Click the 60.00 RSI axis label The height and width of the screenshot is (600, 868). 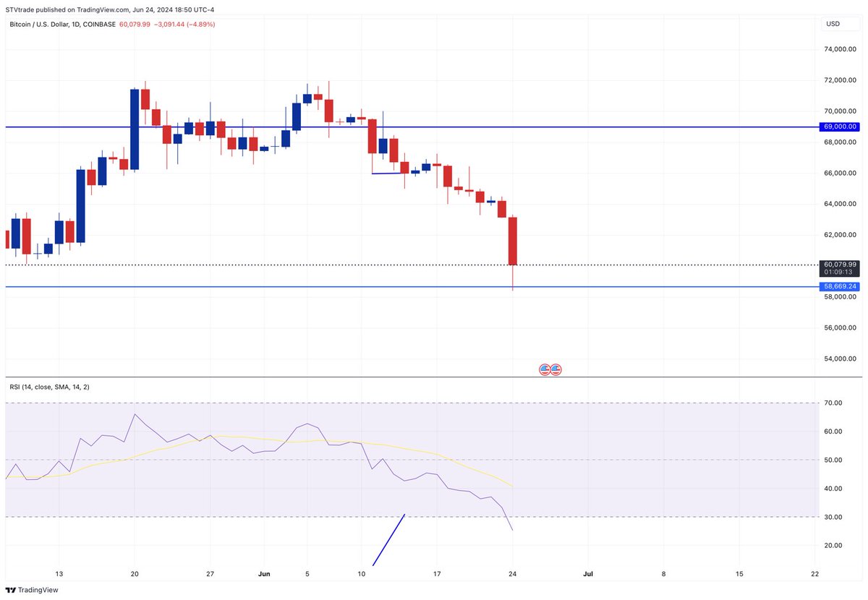834,432
